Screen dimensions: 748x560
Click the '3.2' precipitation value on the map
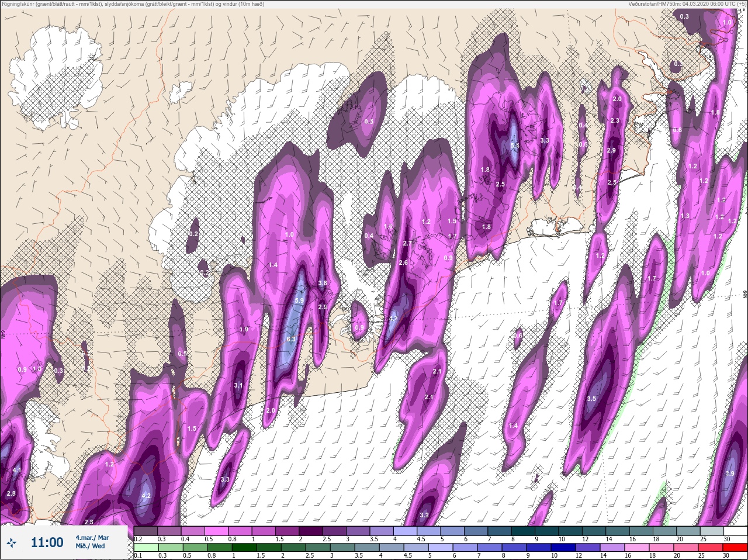click(425, 515)
